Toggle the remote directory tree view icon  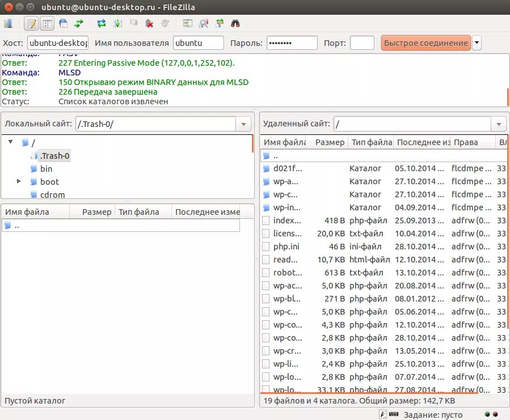pos(63,23)
